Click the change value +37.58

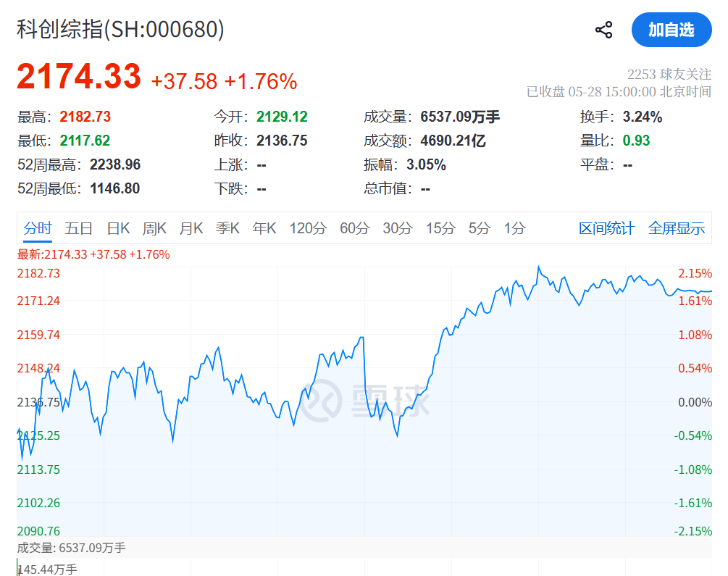pyautogui.click(x=184, y=82)
